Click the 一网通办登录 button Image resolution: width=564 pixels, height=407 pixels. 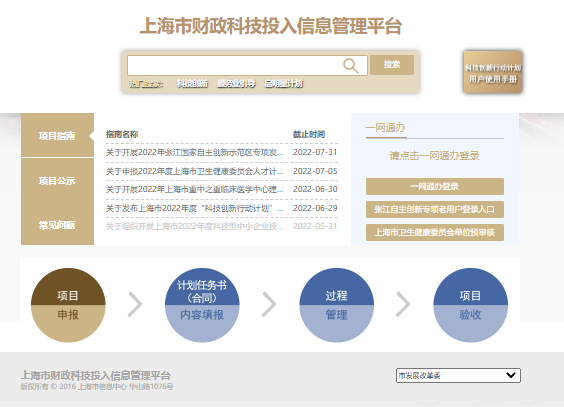(x=435, y=186)
